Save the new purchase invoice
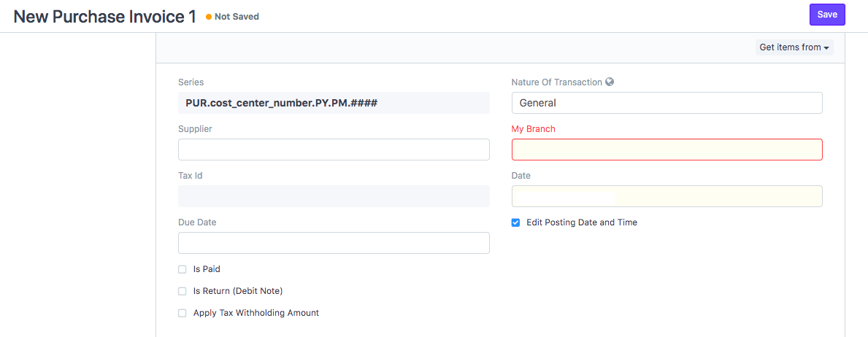Viewport: 868px width, 337px height. (x=827, y=15)
